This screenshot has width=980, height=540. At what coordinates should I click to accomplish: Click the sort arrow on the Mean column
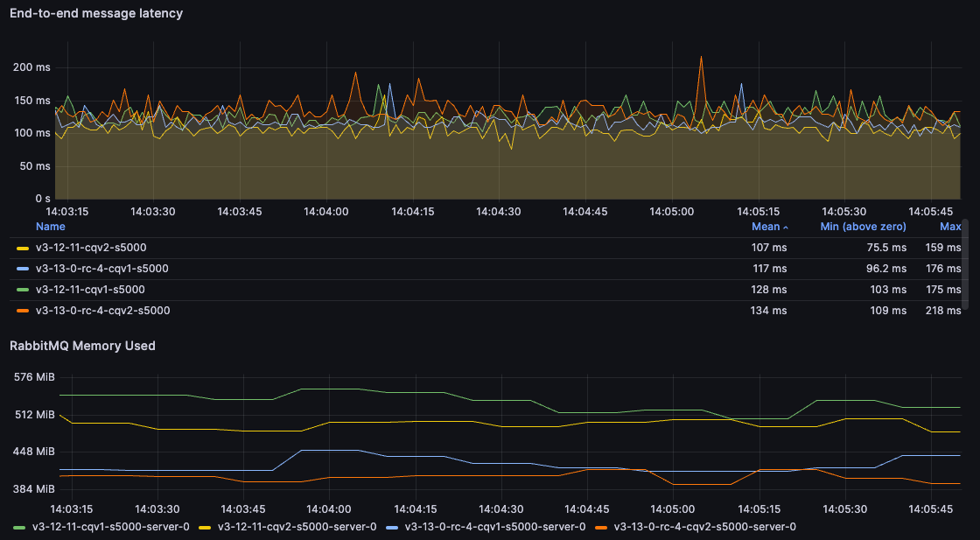786,226
